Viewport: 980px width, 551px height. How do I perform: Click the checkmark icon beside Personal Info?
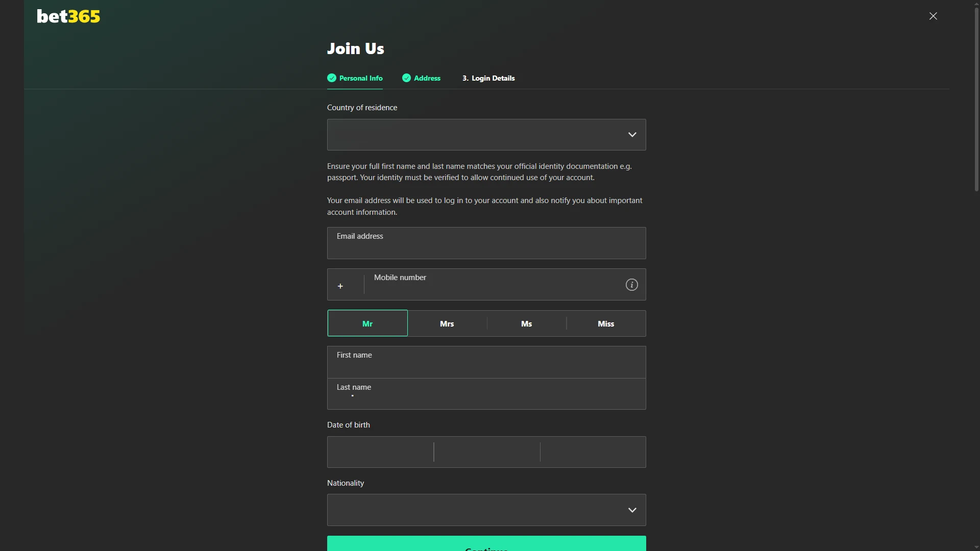332,78
